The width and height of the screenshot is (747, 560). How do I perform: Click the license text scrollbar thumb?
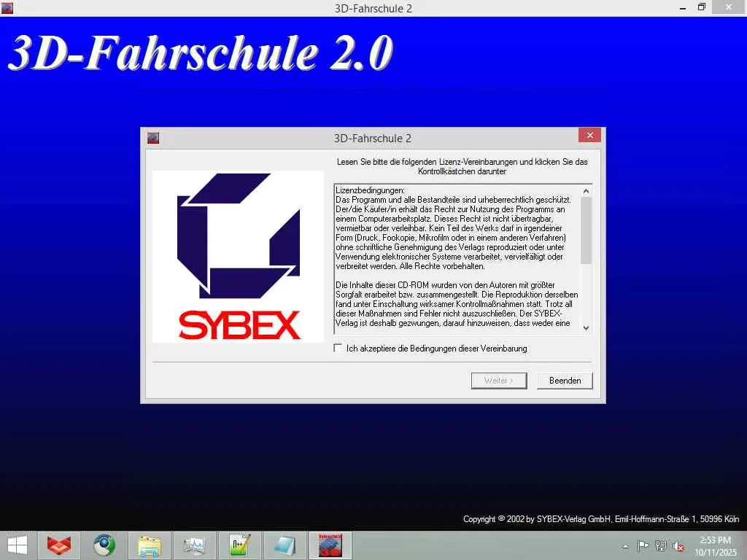click(x=586, y=230)
